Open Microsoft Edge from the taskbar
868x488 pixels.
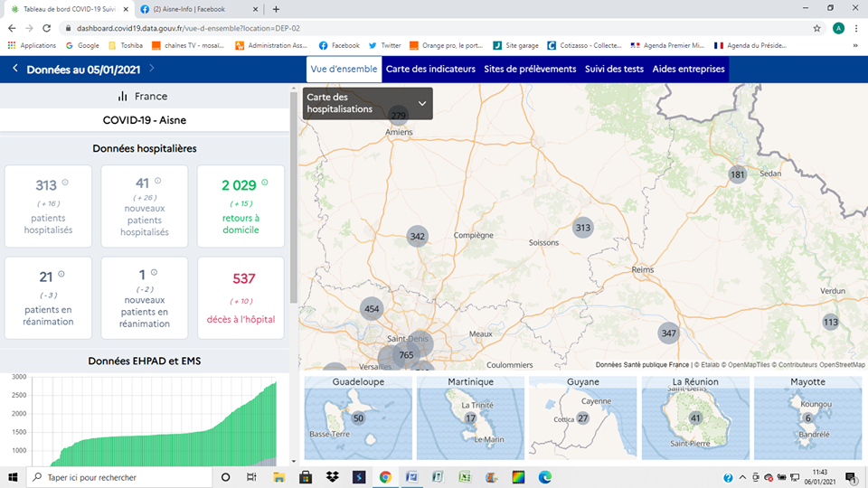pyautogui.click(x=545, y=477)
